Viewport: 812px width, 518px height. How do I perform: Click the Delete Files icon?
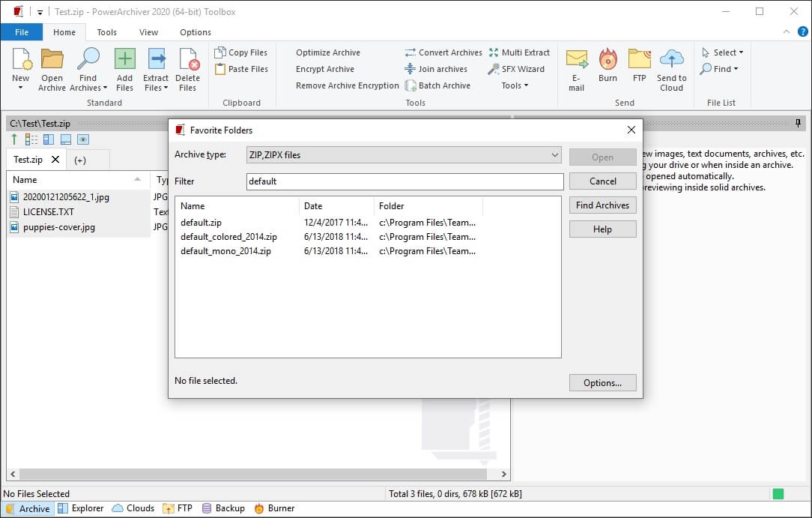[x=187, y=60]
